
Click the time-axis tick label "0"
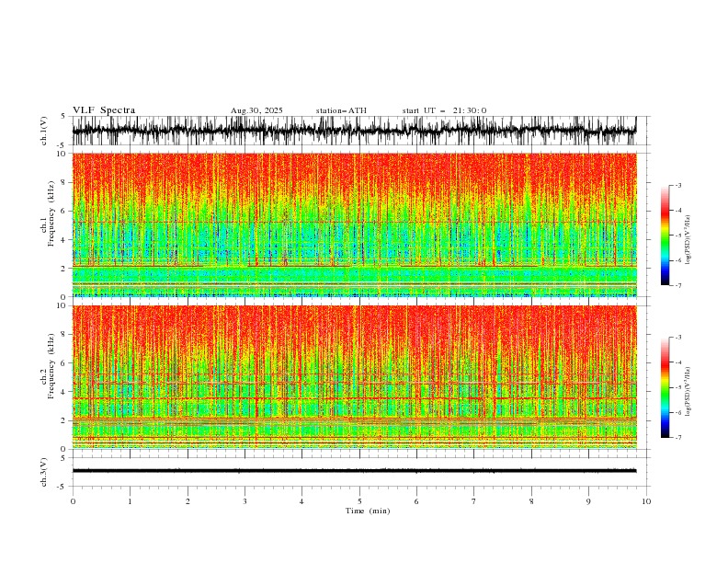73,501
